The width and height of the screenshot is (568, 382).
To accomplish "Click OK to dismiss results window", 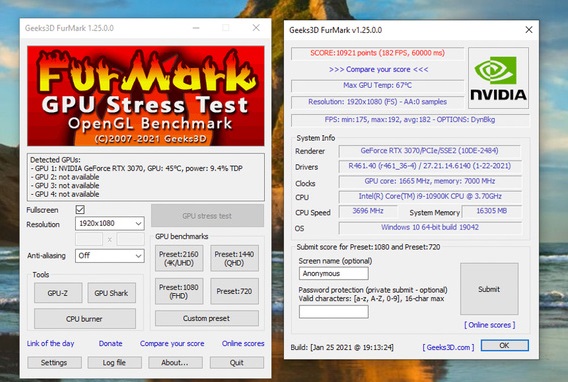I will point(505,345).
